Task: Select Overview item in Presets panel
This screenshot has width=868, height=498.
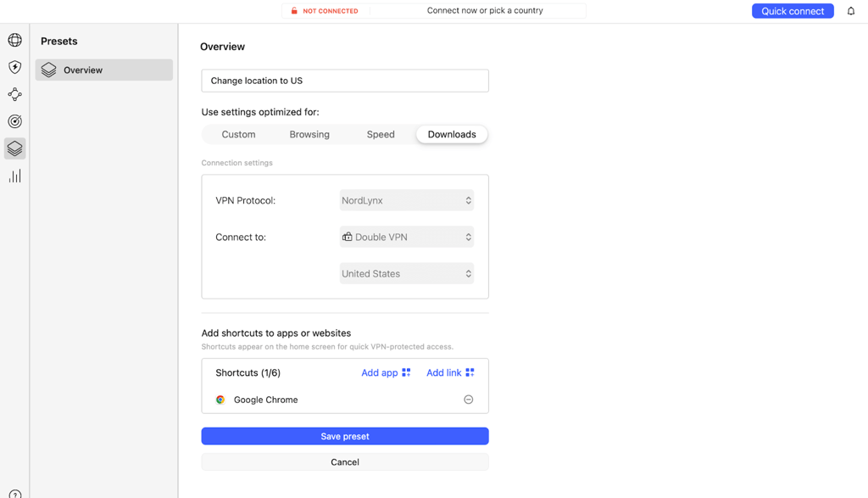Action: (x=104, y=70)
